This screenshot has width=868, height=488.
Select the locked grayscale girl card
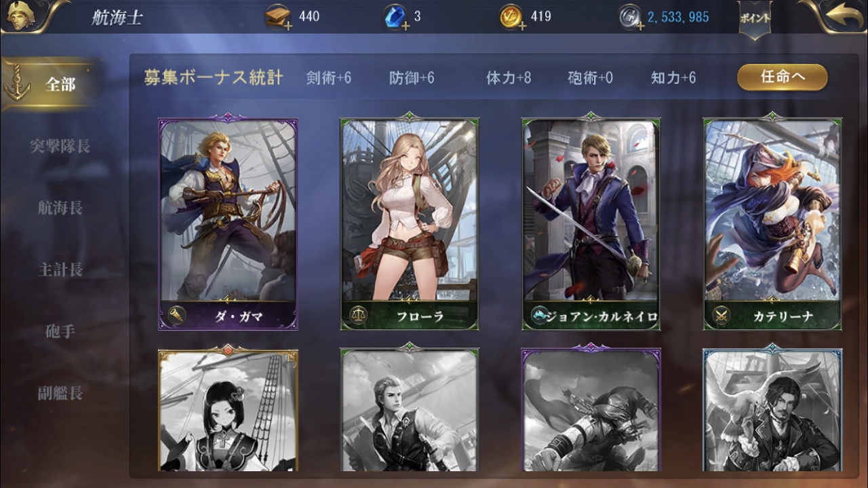coord(228,409)
